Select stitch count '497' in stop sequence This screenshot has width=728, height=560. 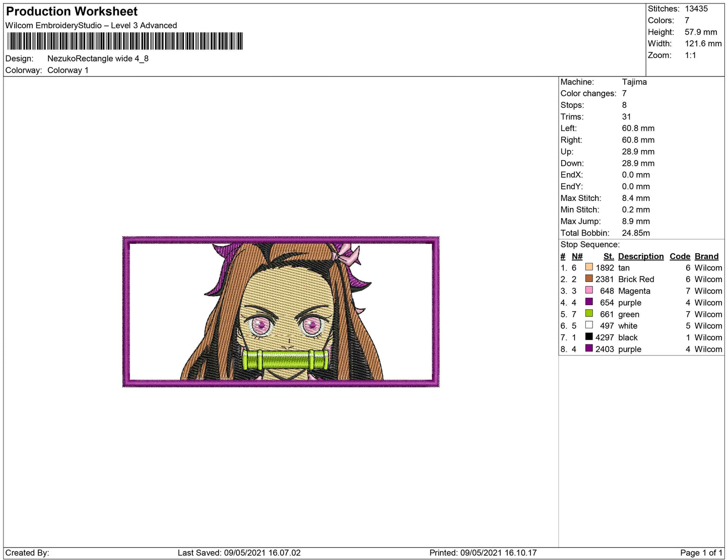coord(607,326)
